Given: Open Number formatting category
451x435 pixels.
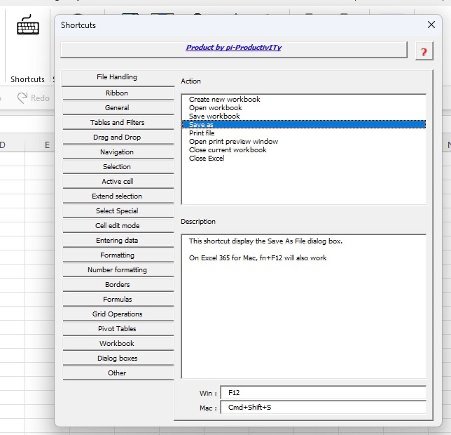Looking at the screenshot, I should click(118, 270).
